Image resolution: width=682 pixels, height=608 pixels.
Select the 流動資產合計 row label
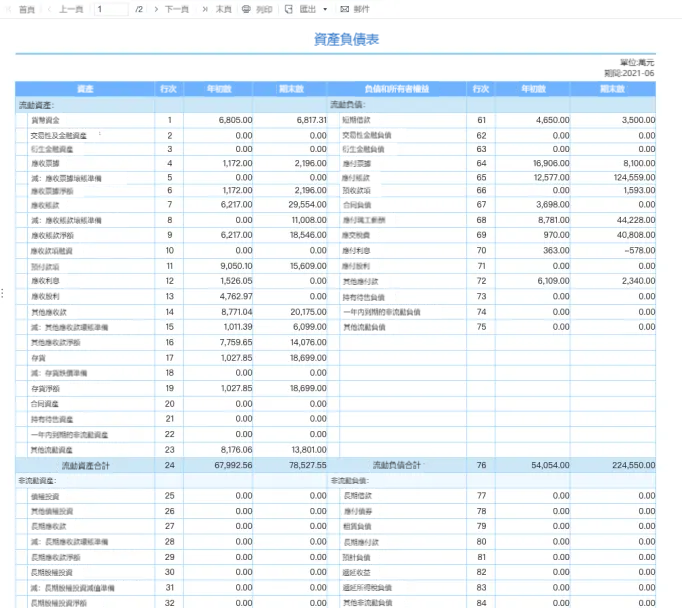coord(85,465)
